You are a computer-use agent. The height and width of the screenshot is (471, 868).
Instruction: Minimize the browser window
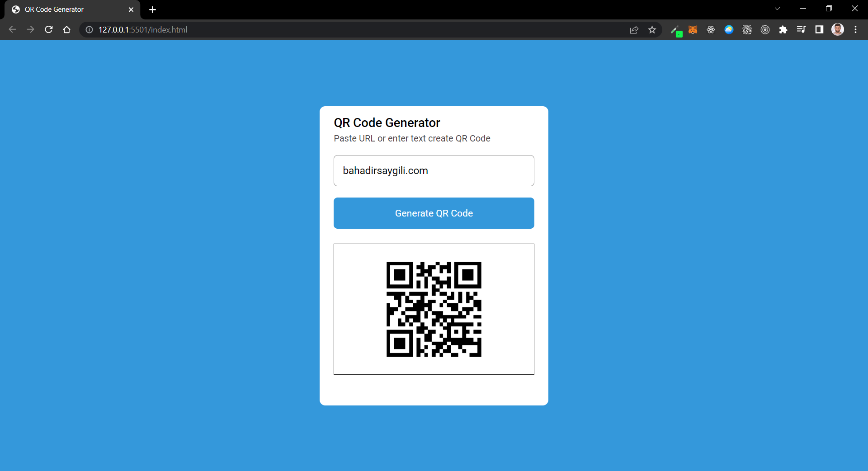[x=803, y=9]
